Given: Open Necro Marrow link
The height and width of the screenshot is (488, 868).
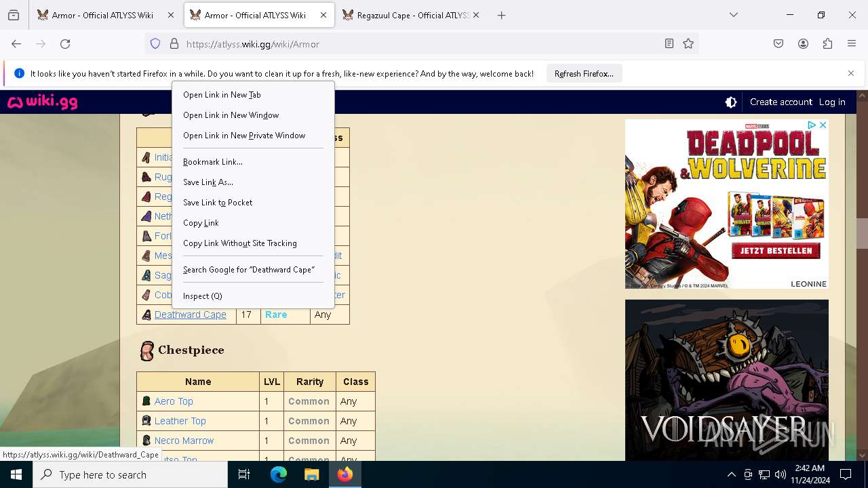Looking at the screenshot, I should (184, 441).
